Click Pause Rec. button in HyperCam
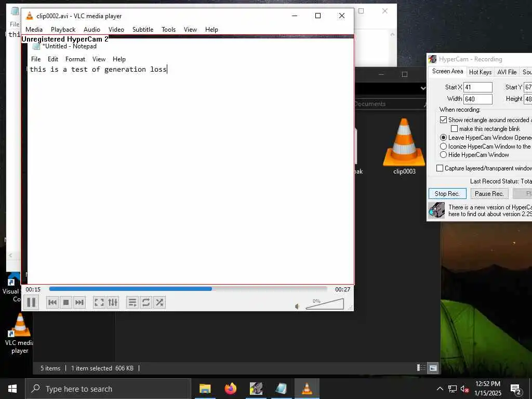Viewport: 532px width, 399px height. pos(489,193)
